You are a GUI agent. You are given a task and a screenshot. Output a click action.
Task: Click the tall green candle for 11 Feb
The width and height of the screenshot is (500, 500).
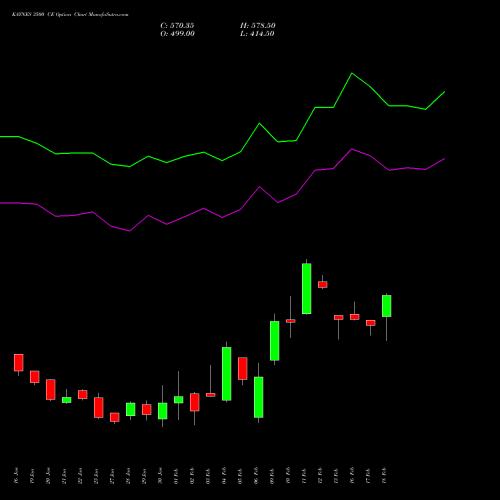pyautogui.click(x=307, y=289)
